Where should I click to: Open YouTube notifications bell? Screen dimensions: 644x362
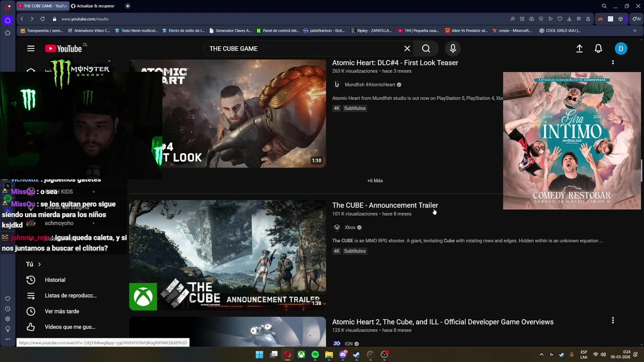coord(598,48)
